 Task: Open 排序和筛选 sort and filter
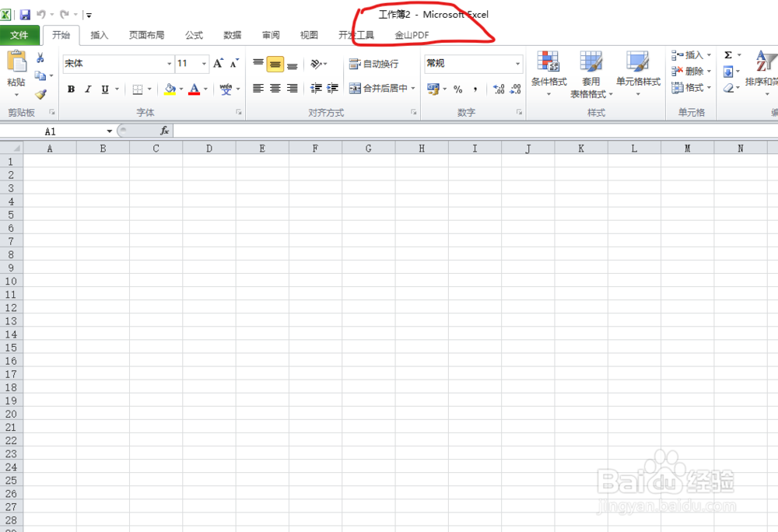pos(763,73)
